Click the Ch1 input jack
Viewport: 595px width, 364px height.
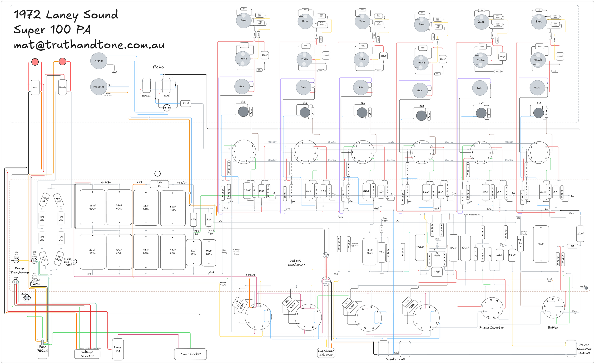[x=539, y=113]
